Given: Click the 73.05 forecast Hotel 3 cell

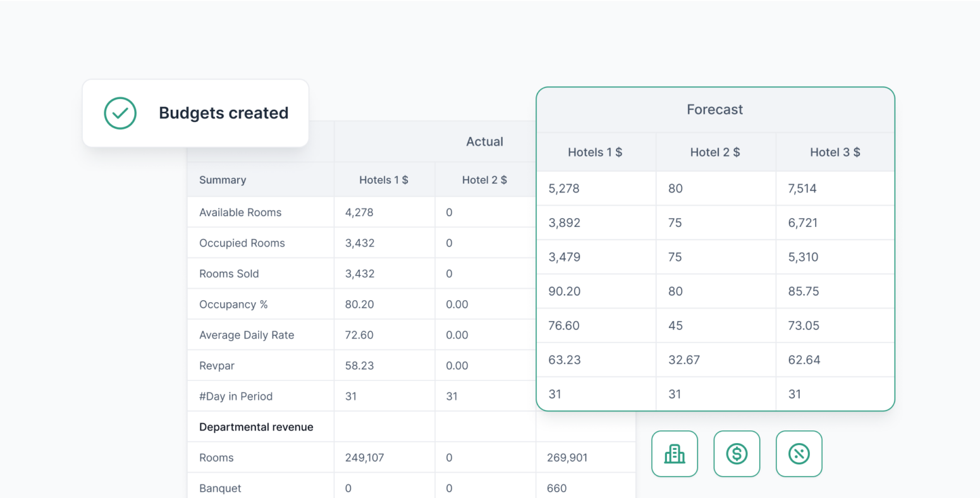Looking at the screenshot, I should [835, 325].
